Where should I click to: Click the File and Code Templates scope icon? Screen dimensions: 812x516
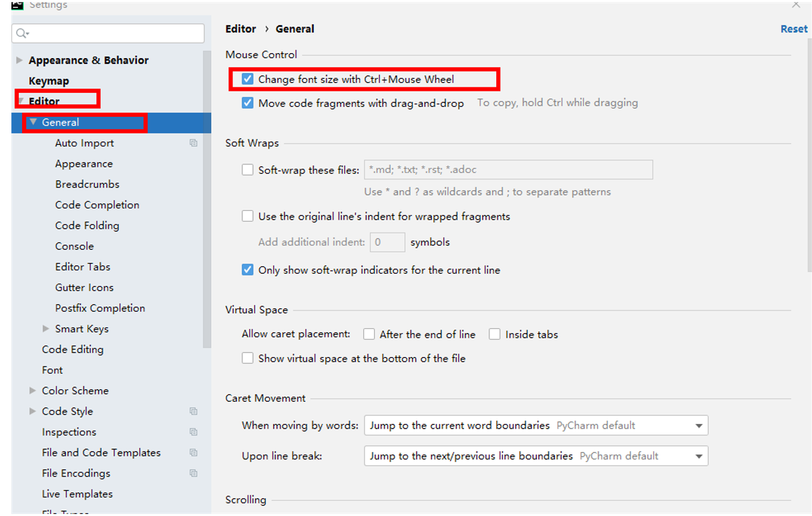[x=194, y=453]
